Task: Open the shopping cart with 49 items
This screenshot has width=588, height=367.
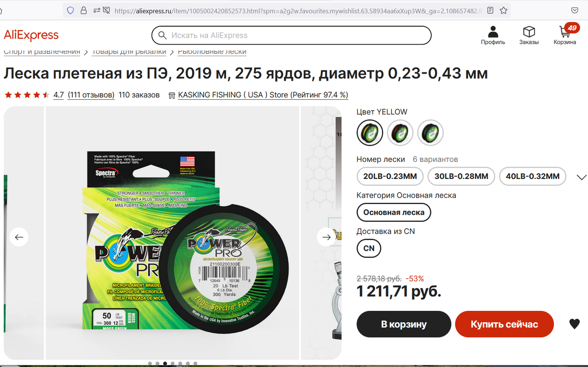Action: click(565, 35)
